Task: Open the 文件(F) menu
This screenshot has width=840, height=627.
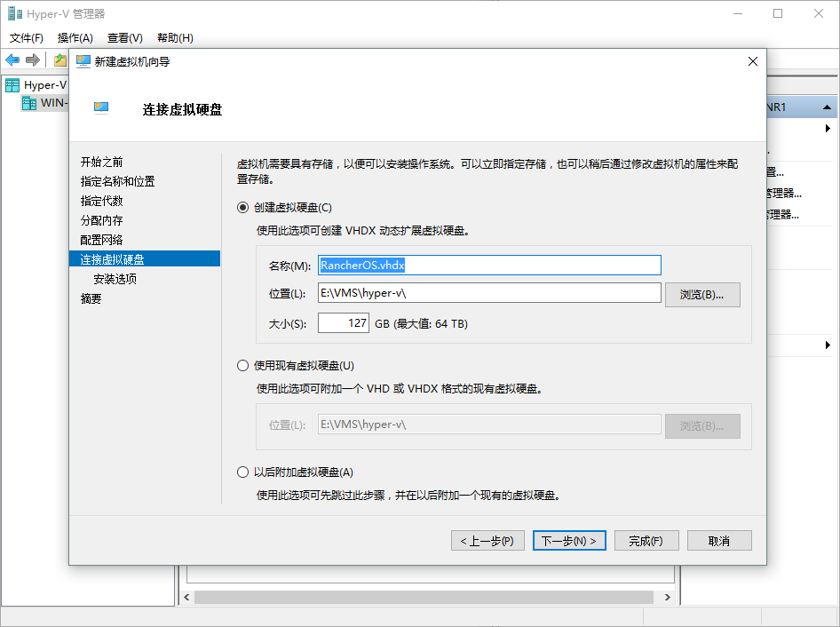Action: pyautogui.click(x=27, y=38)
